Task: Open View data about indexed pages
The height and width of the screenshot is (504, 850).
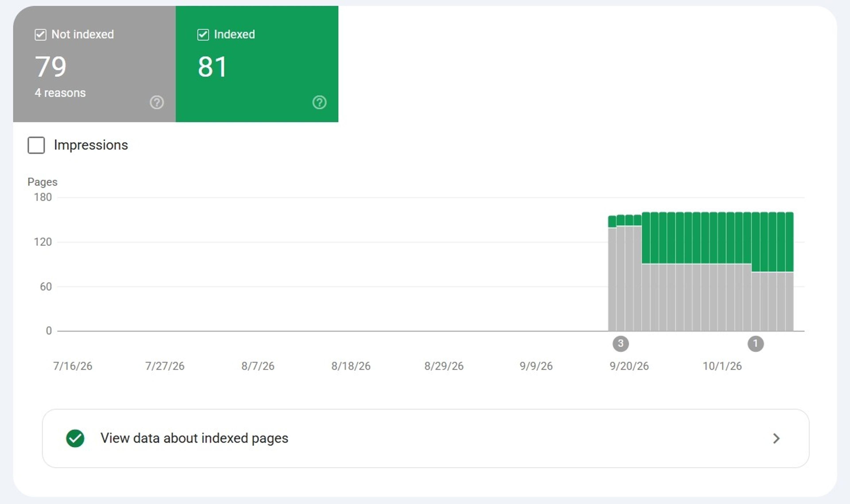Action: [425, 438]
